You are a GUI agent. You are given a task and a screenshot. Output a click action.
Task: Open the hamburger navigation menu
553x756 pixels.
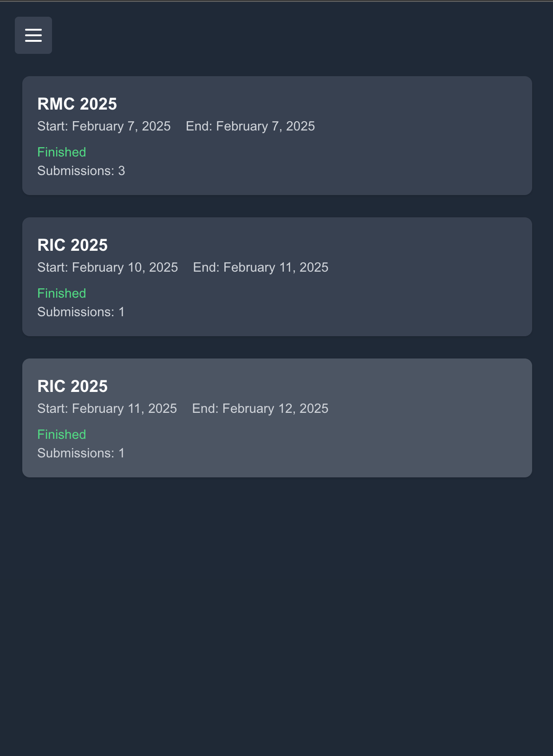point(33,35)
